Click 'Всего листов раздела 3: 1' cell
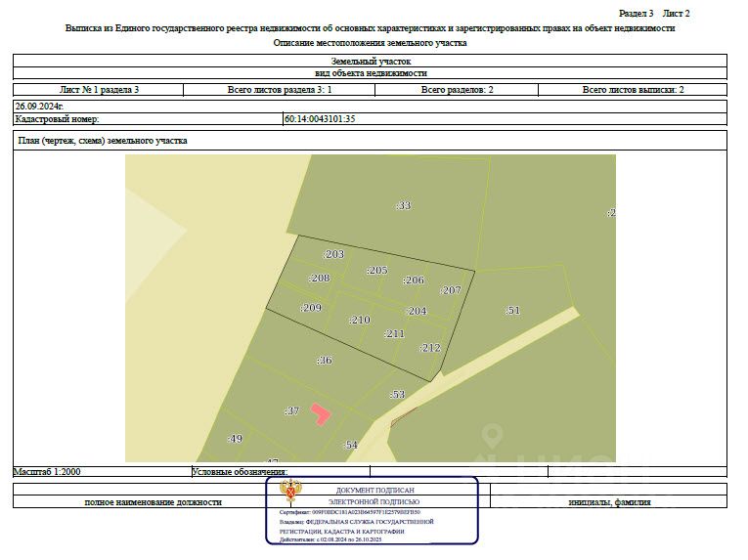Screen dimensions: 748x560 tap(280, 90)
